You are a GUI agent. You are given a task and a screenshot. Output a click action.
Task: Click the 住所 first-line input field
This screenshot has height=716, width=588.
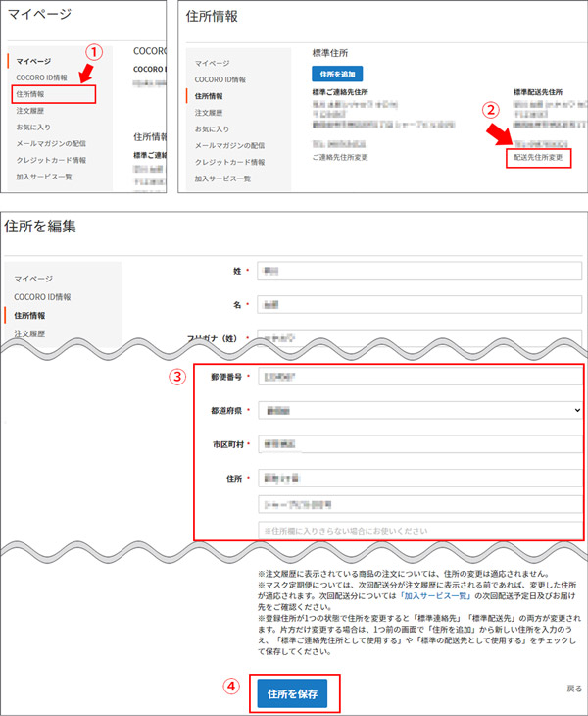click(418, 479)
